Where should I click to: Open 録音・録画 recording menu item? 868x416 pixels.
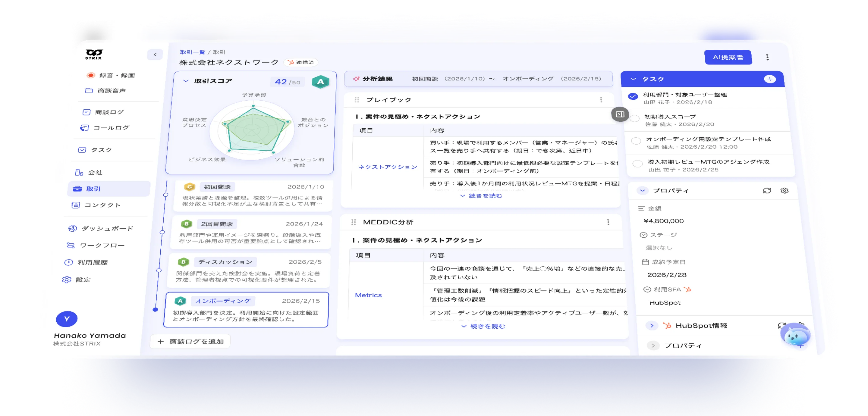111,75
